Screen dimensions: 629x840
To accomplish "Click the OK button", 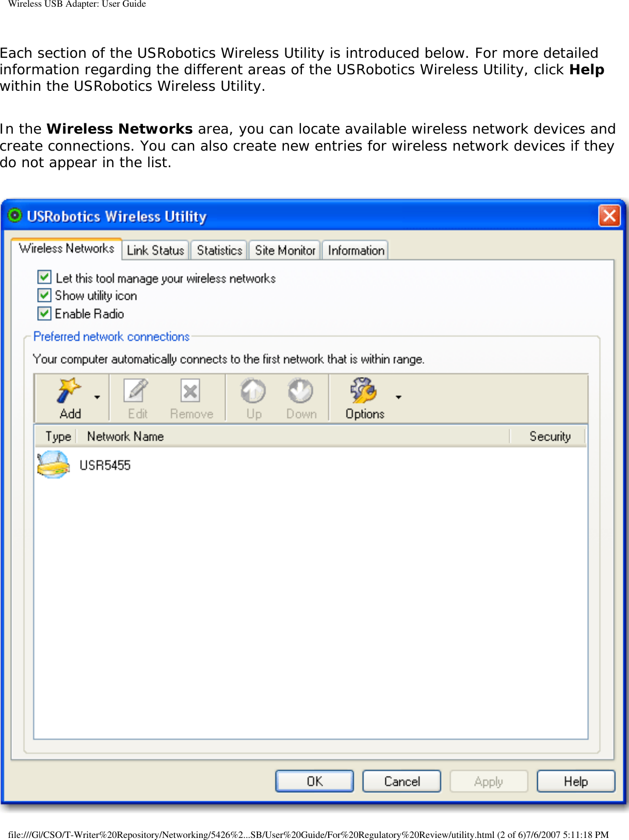I will coord(315,781).
